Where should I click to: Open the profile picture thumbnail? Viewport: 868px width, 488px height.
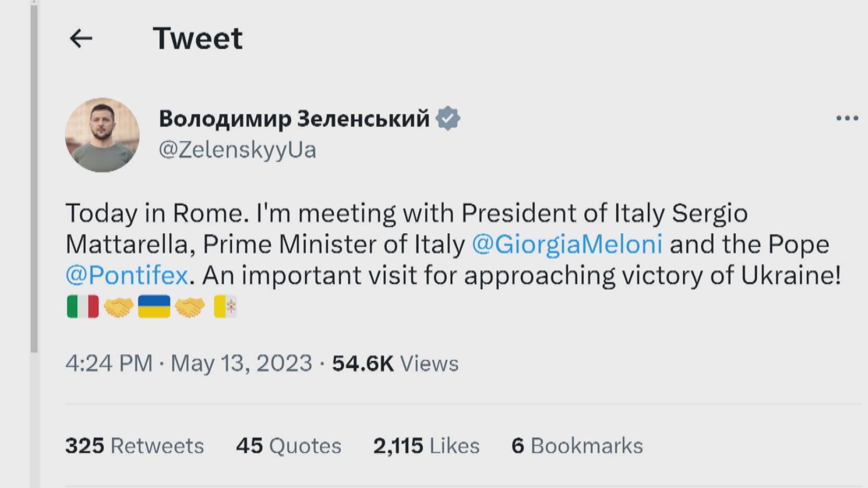point(102,135)
